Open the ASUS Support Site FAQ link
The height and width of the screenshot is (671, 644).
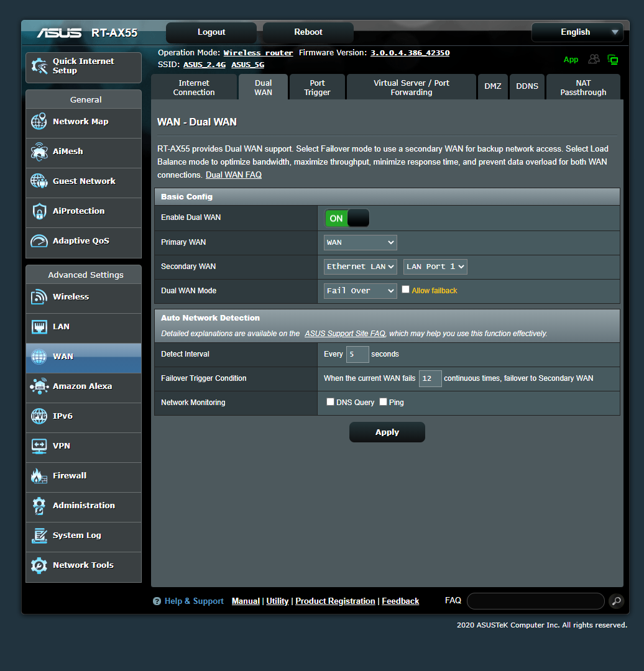(x=345, y=334)
